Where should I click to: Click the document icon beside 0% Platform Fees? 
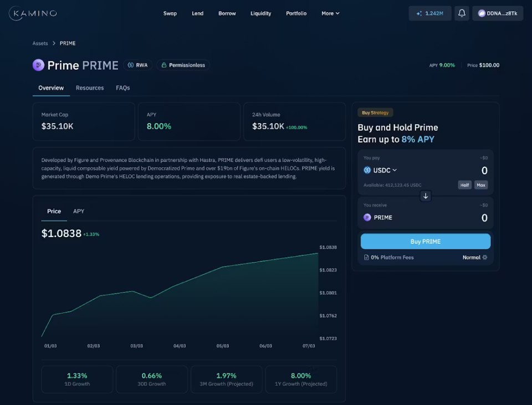click(366, 257)
